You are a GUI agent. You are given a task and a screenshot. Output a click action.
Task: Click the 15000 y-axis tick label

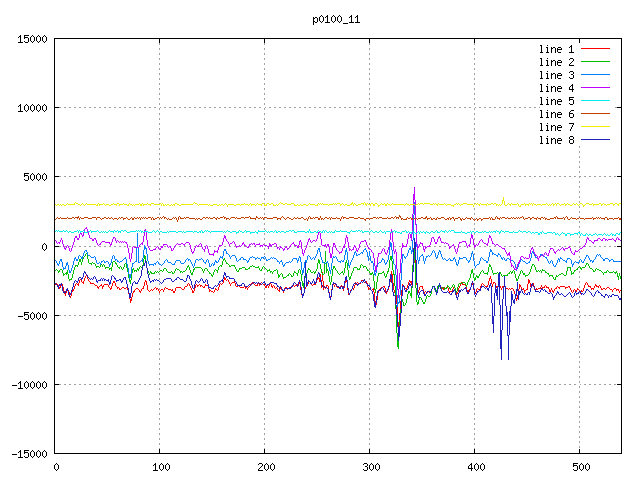(x=32, y=39)
